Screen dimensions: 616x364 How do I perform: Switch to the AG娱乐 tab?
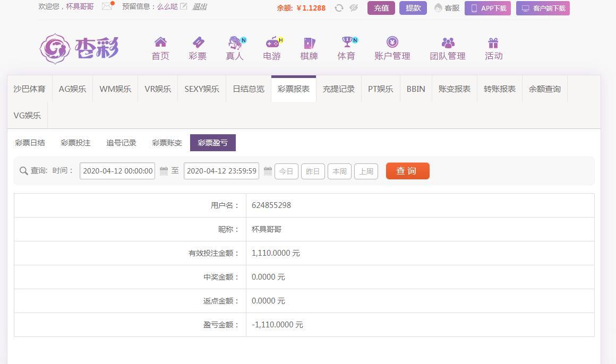[x=72, y=89]
